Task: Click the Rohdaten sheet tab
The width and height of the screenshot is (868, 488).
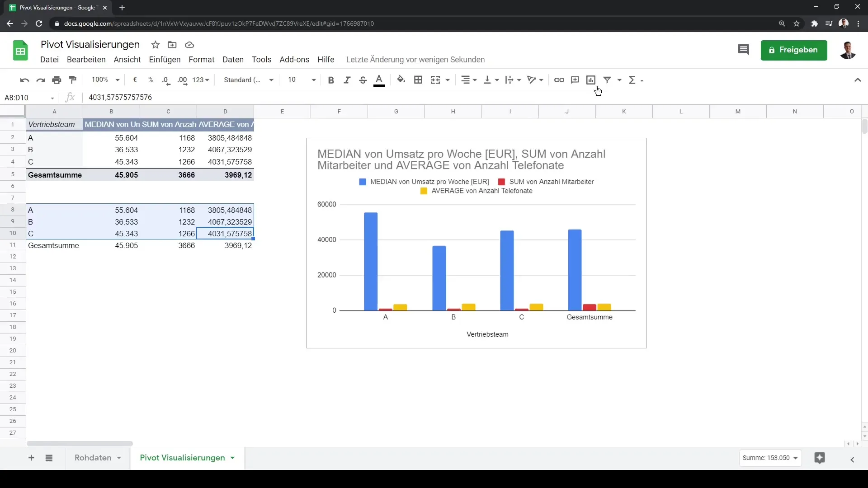Action: (93, 458)
